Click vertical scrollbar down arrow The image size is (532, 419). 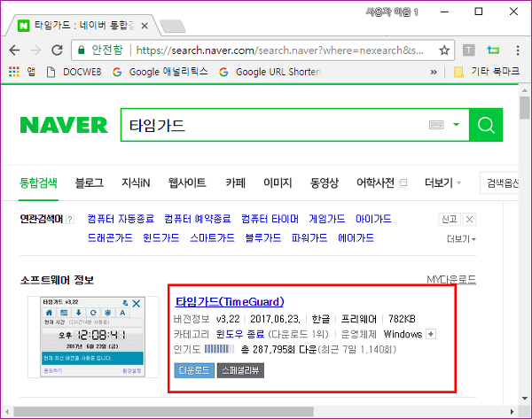525,399
